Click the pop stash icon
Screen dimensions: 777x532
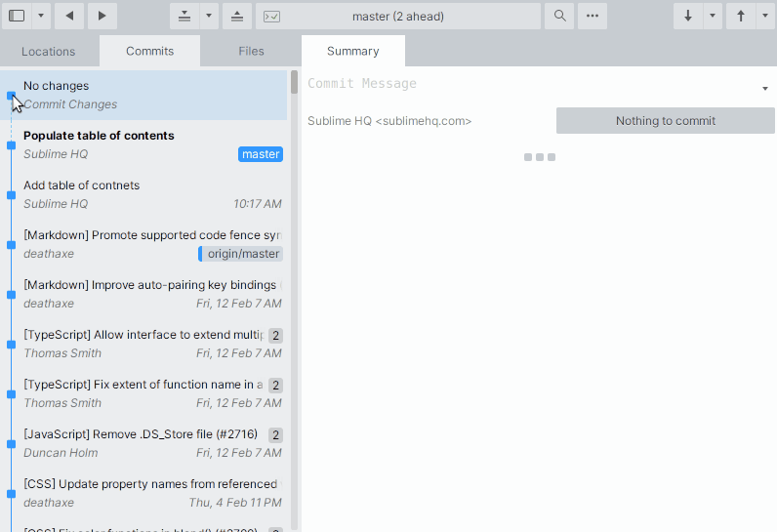point(237,16)
